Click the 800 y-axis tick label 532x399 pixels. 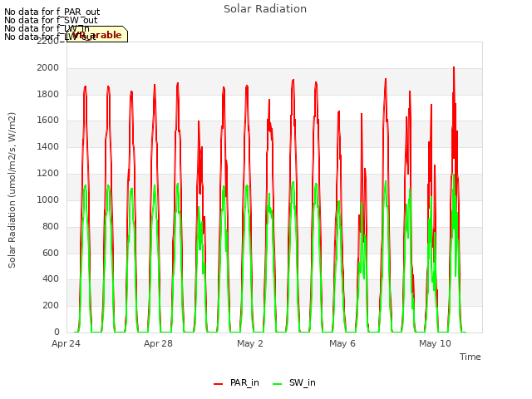click(x=51, y=226)
